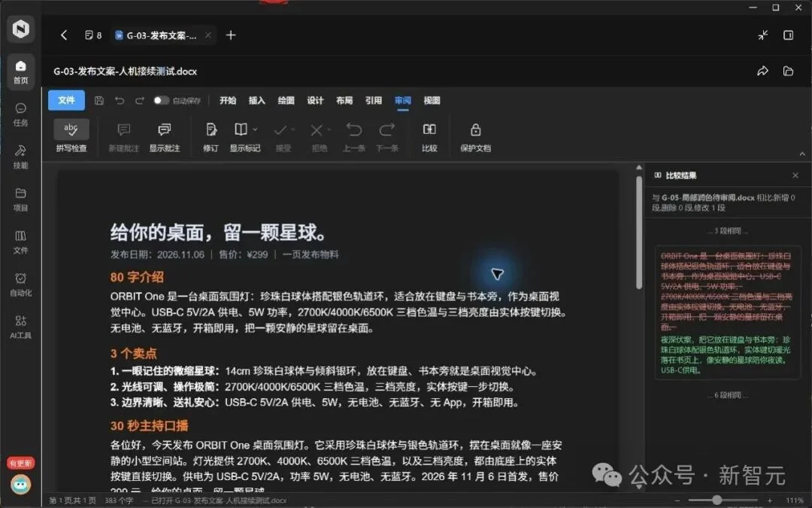Image resolution: width=812 pixels, height=508 pixels.
Task: Open the folder icon beside share
Action: pyautogui.click(x=788, y=71)
